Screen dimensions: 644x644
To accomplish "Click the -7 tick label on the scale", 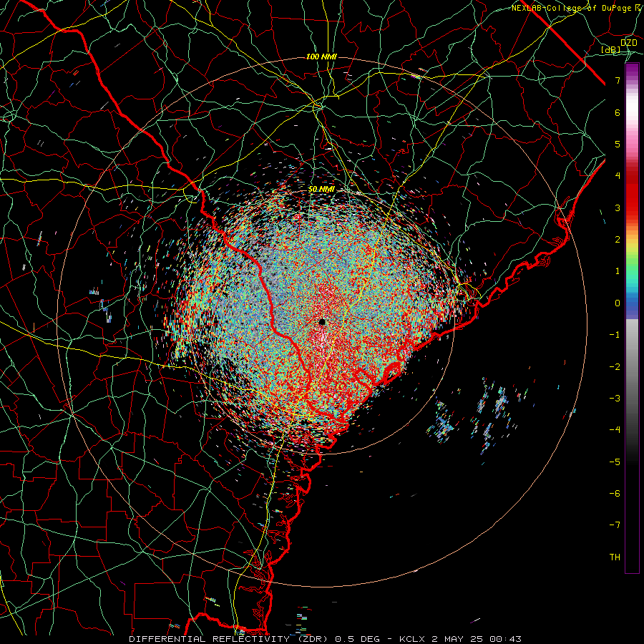I will (615, 525).
